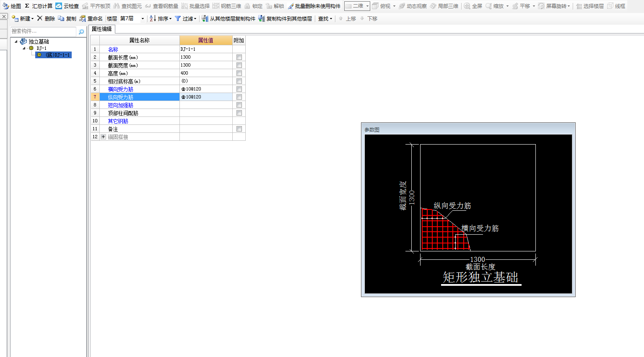Collapse the 独立基础 tree node
The height and width of the screenshot is (357, 644).
16,41
